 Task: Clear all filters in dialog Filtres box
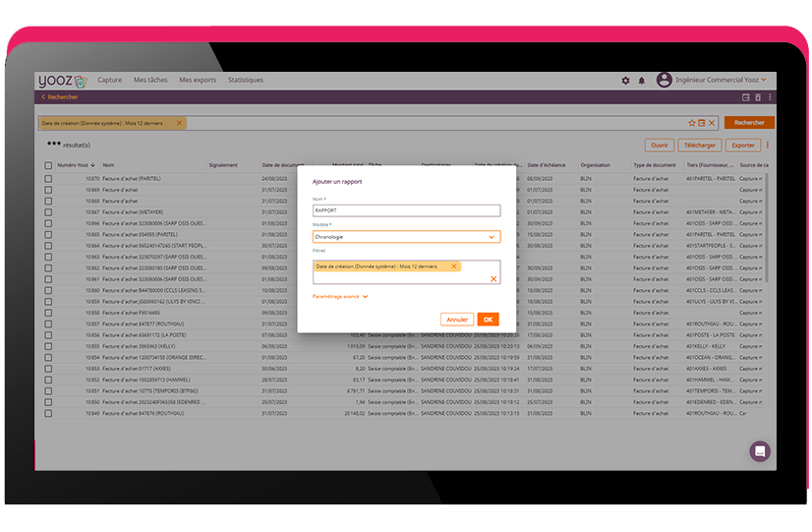[x=493, y=278]
